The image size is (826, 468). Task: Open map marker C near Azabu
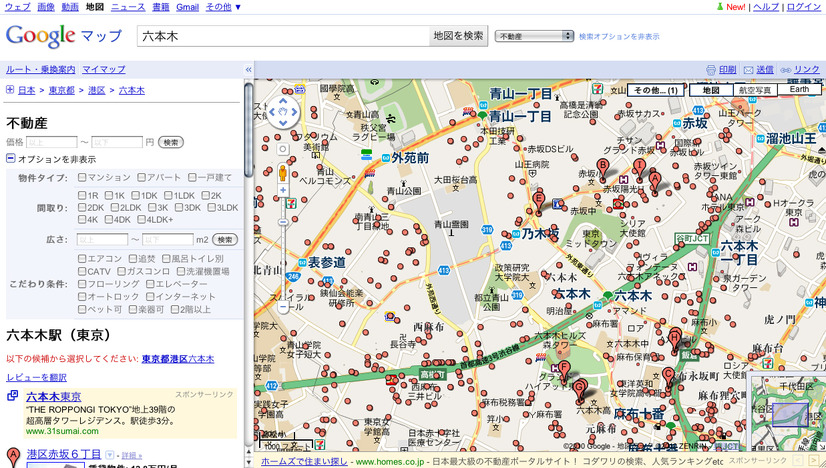click(x=668, y=378)
